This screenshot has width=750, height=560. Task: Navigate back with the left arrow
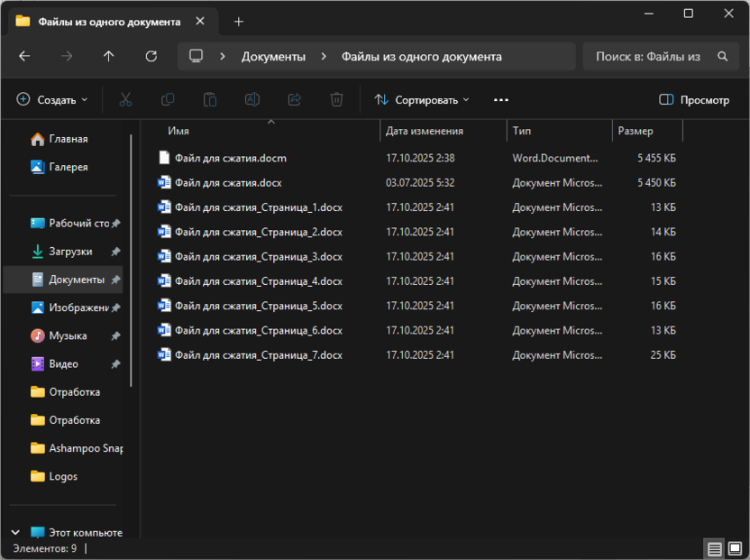(24, 56)
